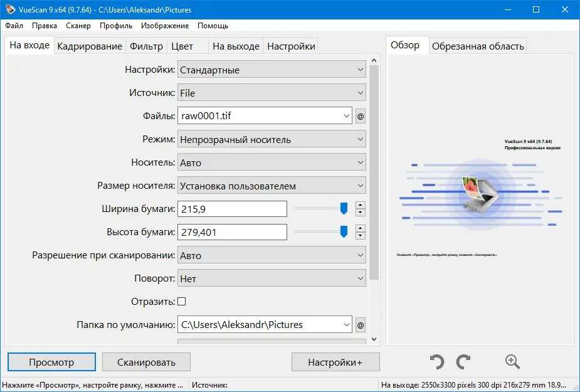The image size is (580, 392).
Task: Rotate the preview clockwise
Action: click(x=464, y=362)
